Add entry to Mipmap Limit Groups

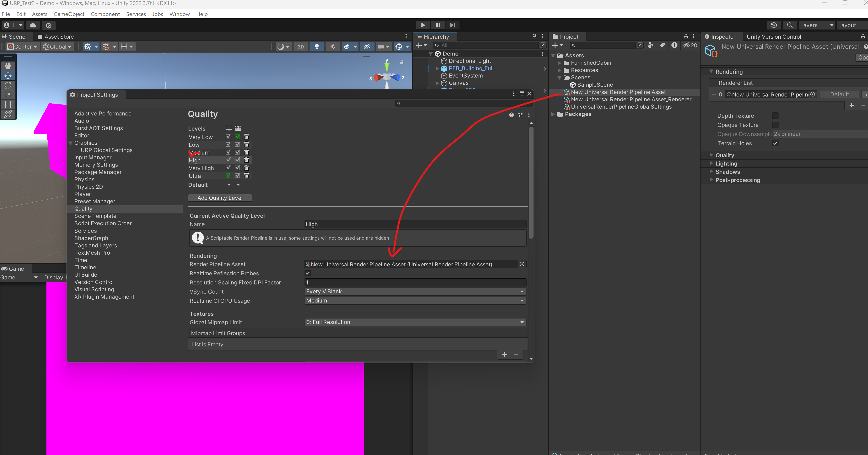tap(504, 355)
